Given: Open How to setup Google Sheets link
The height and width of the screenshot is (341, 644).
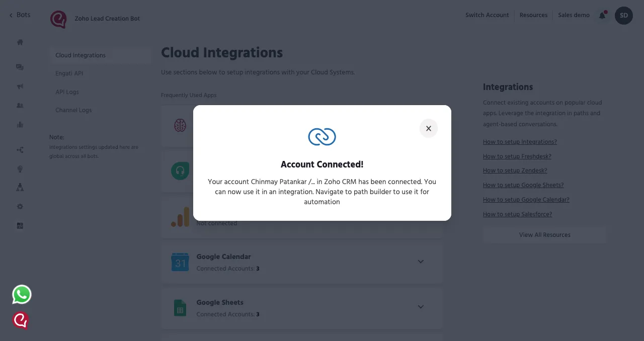Looking at the screenshot, I should point(523,185).
